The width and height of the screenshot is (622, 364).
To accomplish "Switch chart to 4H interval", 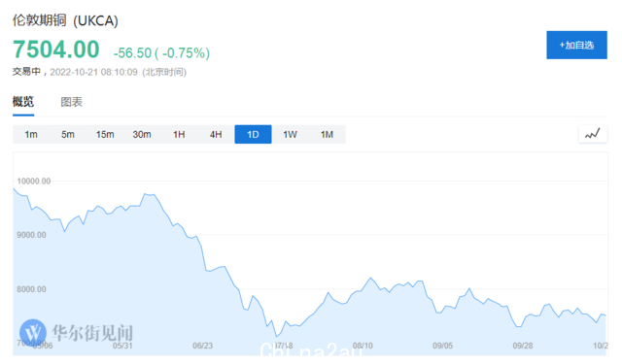I will pos(216,134).
